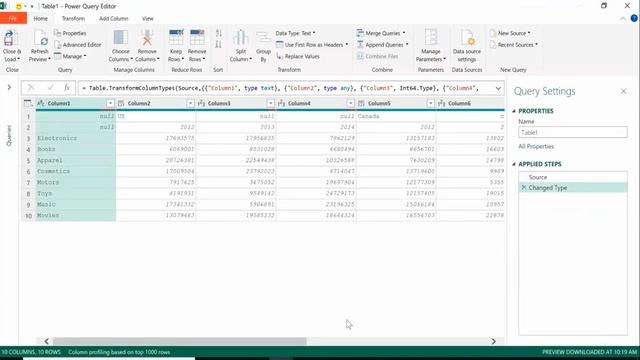
Task: Open the Column2 filter dropdown
Action: [x=190, y=103]
